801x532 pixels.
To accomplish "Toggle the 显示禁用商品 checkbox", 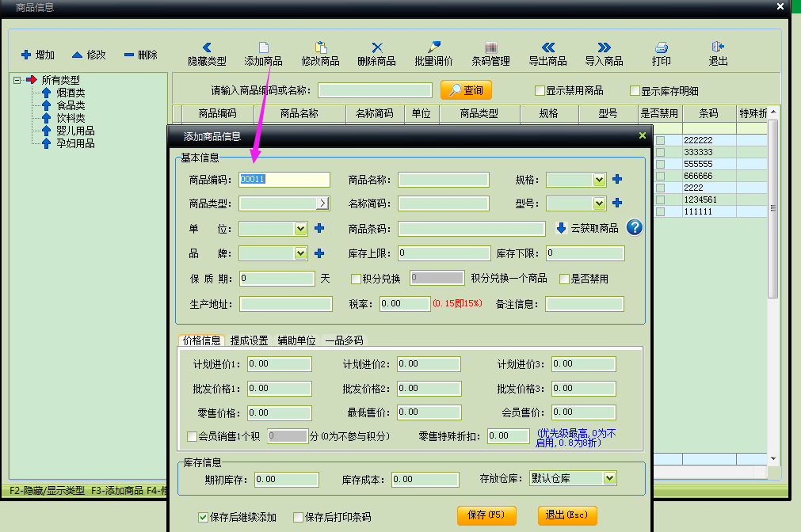I will click(x=540, y=91).
